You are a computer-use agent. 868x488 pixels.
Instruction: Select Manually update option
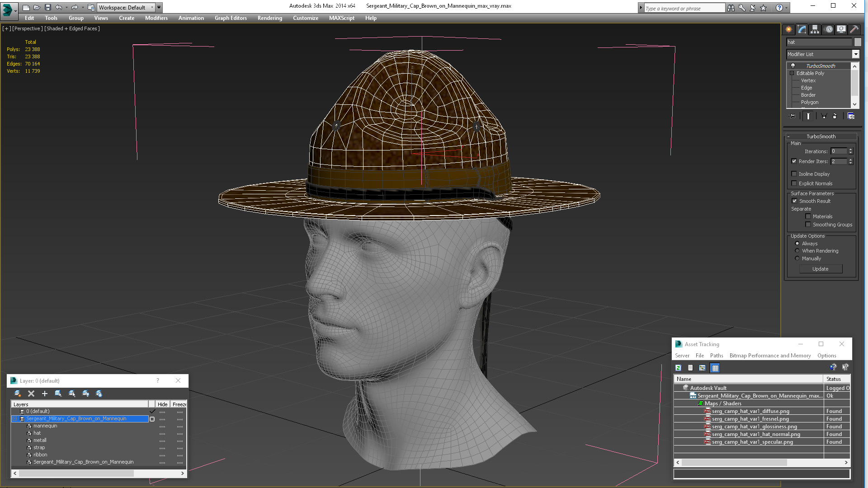pos(797,258)
